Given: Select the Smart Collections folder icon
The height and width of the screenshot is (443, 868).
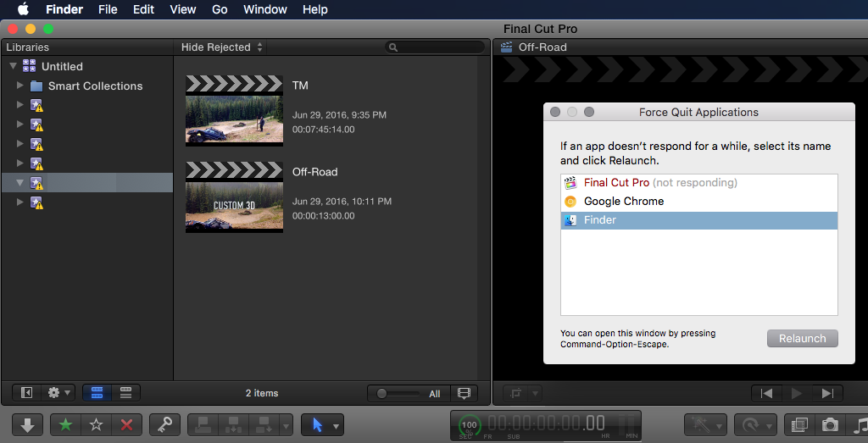Looking at the screenshot, I should click(36, 86).
